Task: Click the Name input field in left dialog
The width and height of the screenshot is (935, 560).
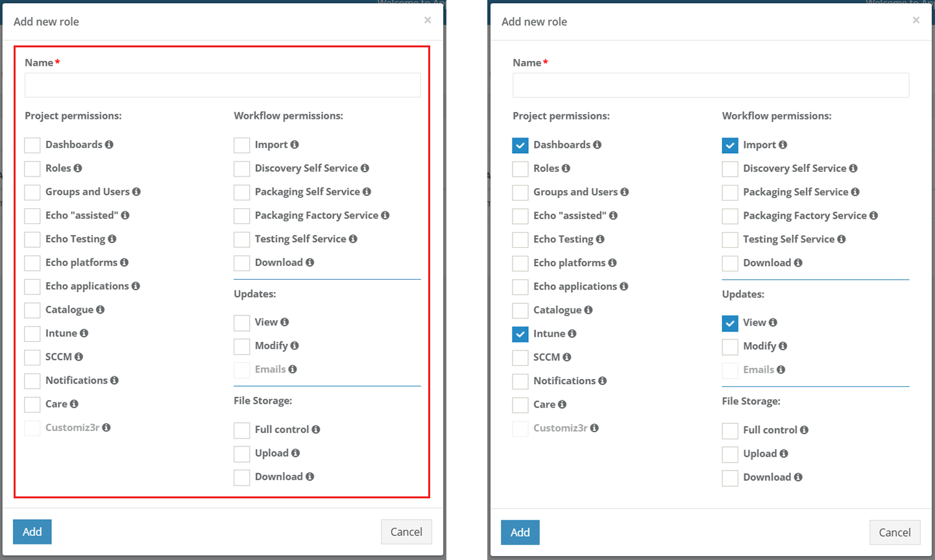Action: (223, 85)
